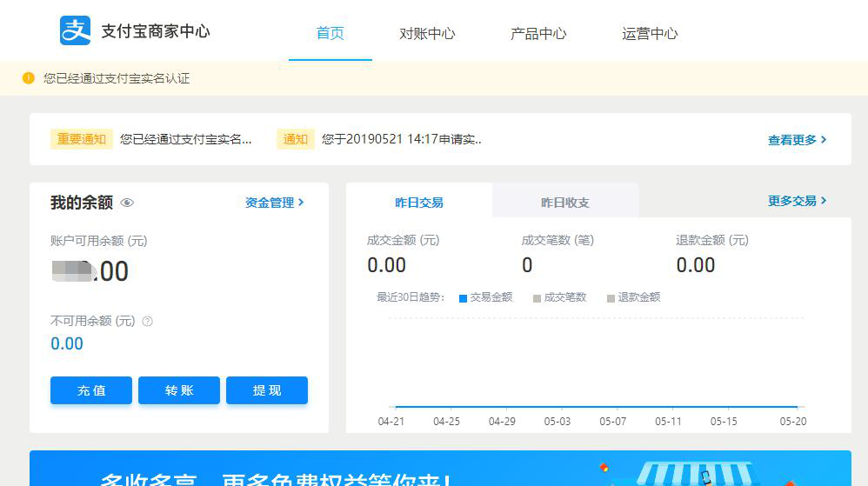The height and width of the screenshot is (486, 868).
Task: Open the 首页 tab
Action: (331, 33)
